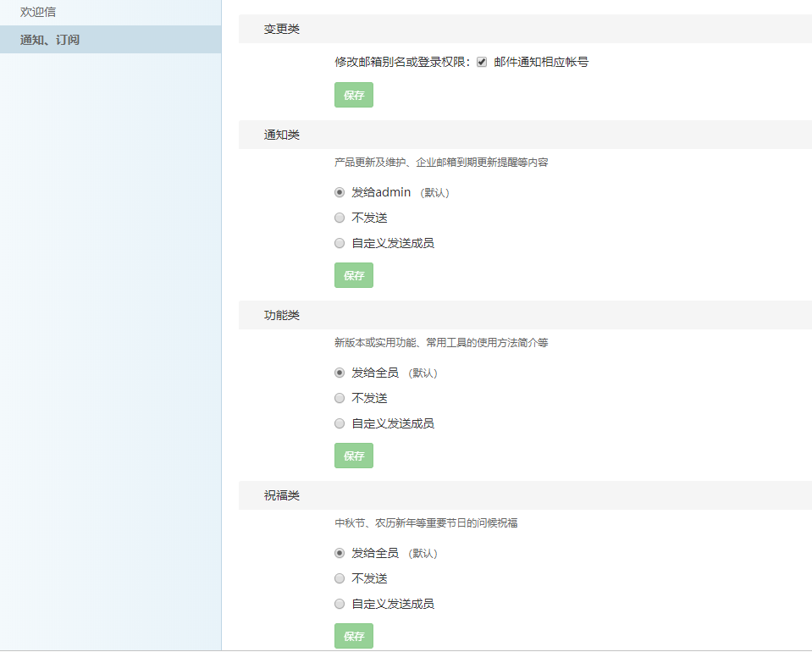Select 发给admin radio in 通知类
Image resolution: width=812 pixels, height=652 pixels.
coord(340,193)
